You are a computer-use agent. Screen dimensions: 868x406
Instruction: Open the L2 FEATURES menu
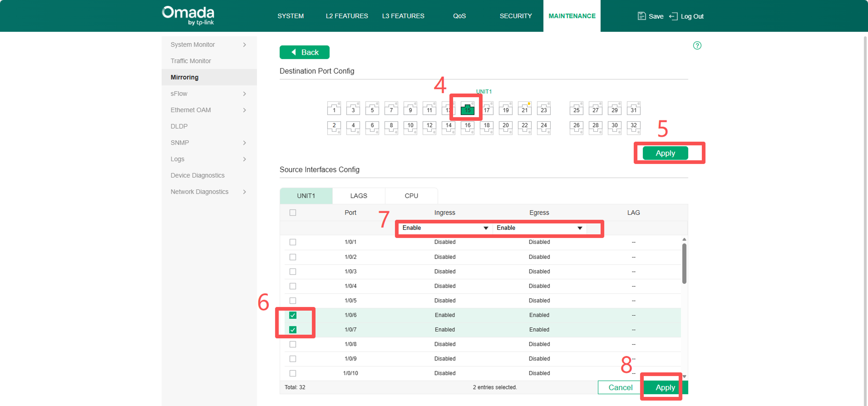tap(347, 16)
